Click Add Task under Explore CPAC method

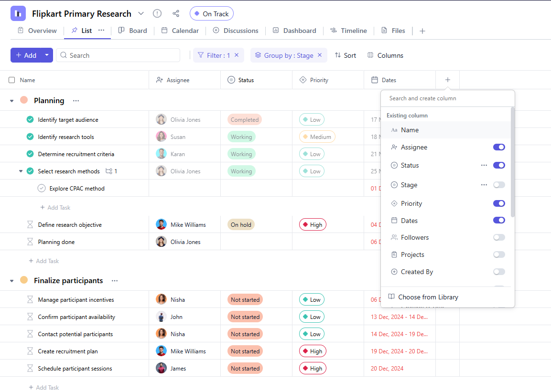pos(55,207)
